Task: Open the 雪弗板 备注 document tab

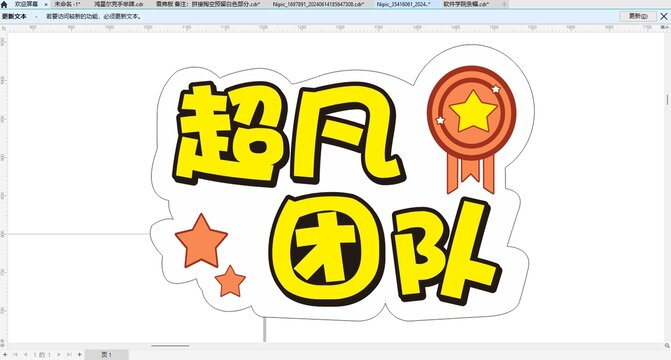Action: [208, 4]
